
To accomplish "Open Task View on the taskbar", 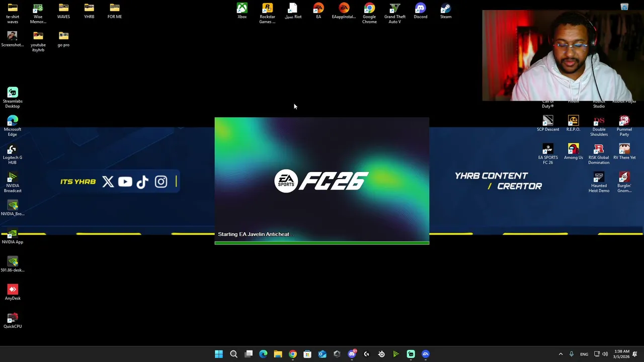I will click(x=249, y=354).
